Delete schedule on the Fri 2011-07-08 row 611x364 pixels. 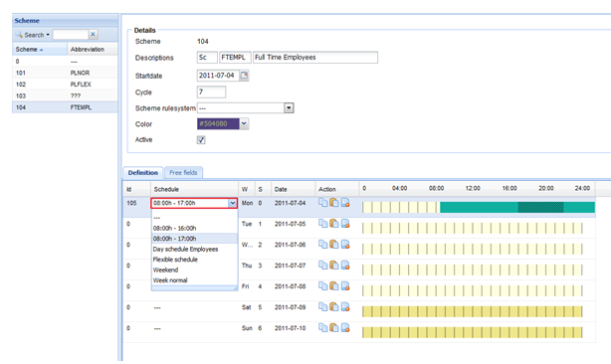pyautogui.click(x=345, y=286)
